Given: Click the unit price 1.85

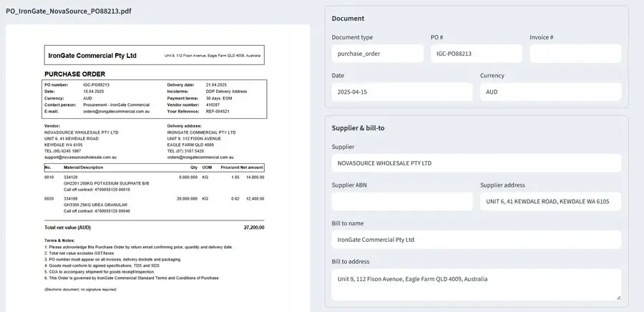Looking at the screenshot, I should pyautogui.click(x=235, y=177).
